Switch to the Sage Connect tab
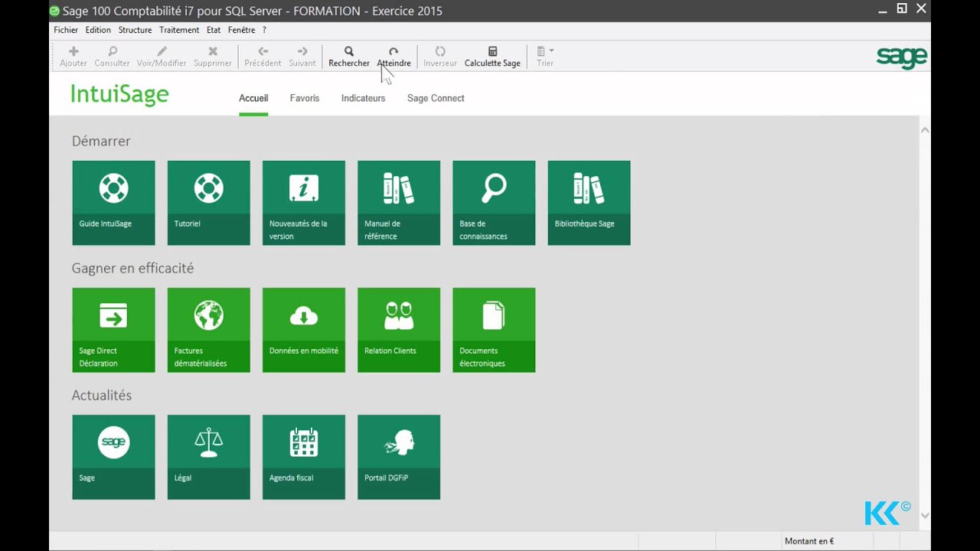980x551 pixels. pos(436,98)
